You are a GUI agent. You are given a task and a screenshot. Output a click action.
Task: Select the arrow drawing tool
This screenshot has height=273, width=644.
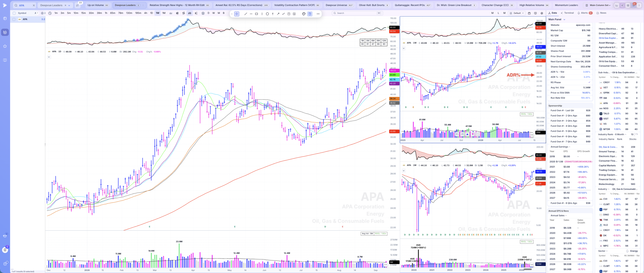coord(278,14)
